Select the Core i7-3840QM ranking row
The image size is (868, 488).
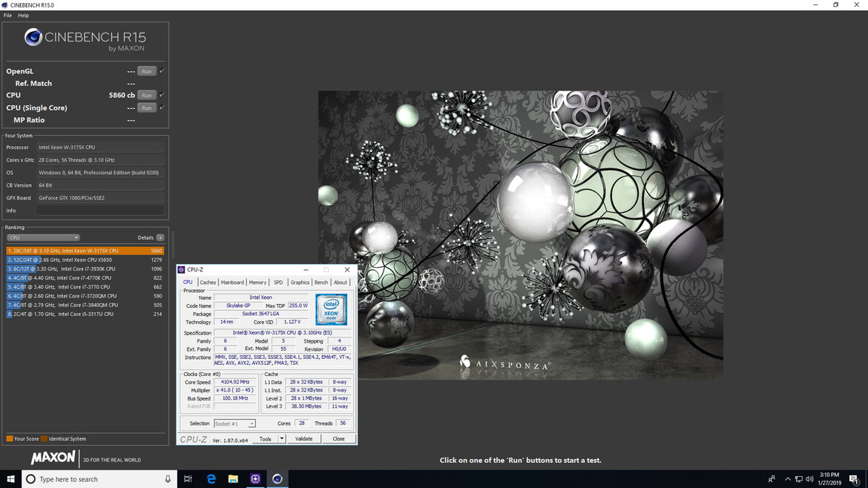click(x=85, y=305)
